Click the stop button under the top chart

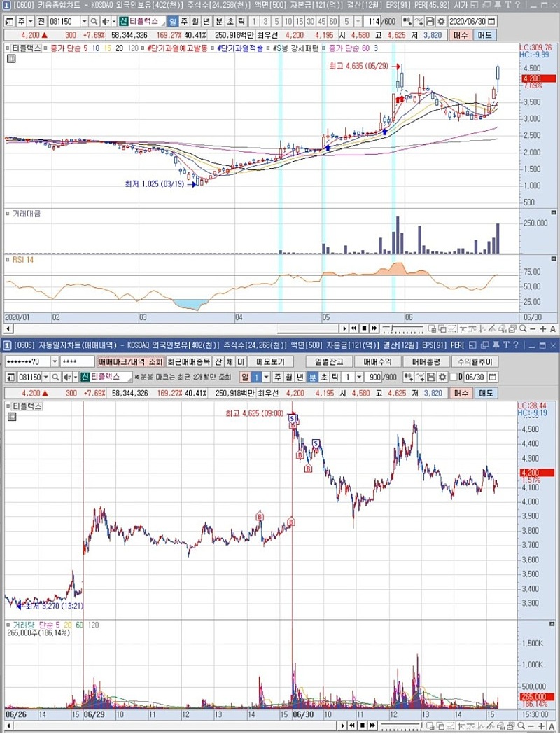[x=363, y=328]
